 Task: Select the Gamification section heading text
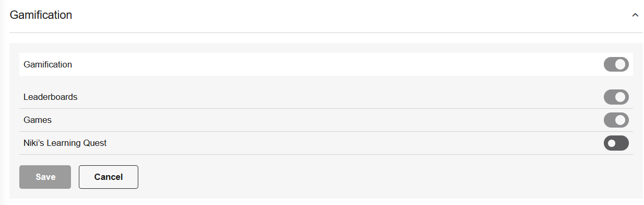coord(41,15)
